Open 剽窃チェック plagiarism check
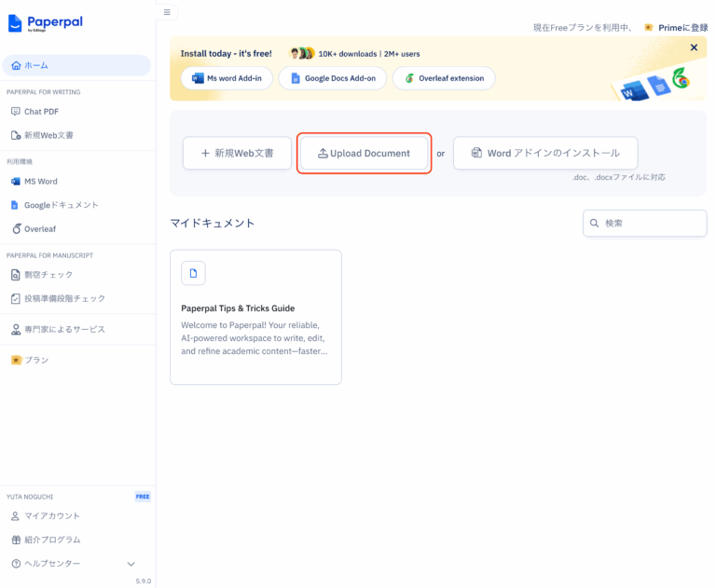The width and height of the screenshot is (716, 588). pyautogui.click(x=48, y=275)
